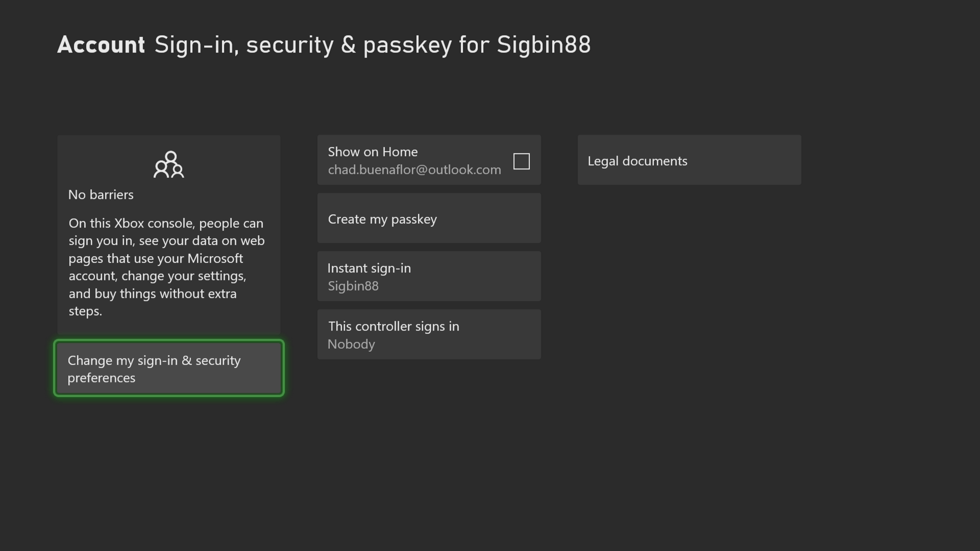Choose the highlighted sign-in preferences option
The width and height of the screenshot is (980, 551).
point(168,368)
